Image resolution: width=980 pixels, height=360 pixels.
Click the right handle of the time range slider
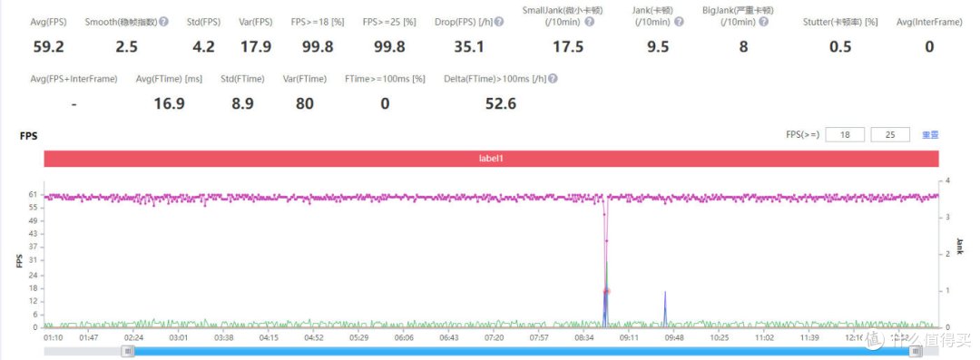point(916,351)
